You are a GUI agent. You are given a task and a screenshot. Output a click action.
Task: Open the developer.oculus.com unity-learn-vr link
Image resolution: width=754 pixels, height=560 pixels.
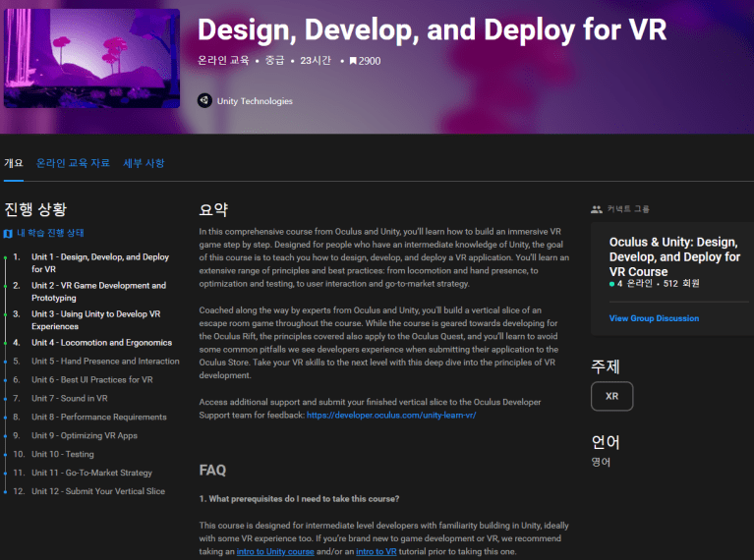(x=391, y=416)
